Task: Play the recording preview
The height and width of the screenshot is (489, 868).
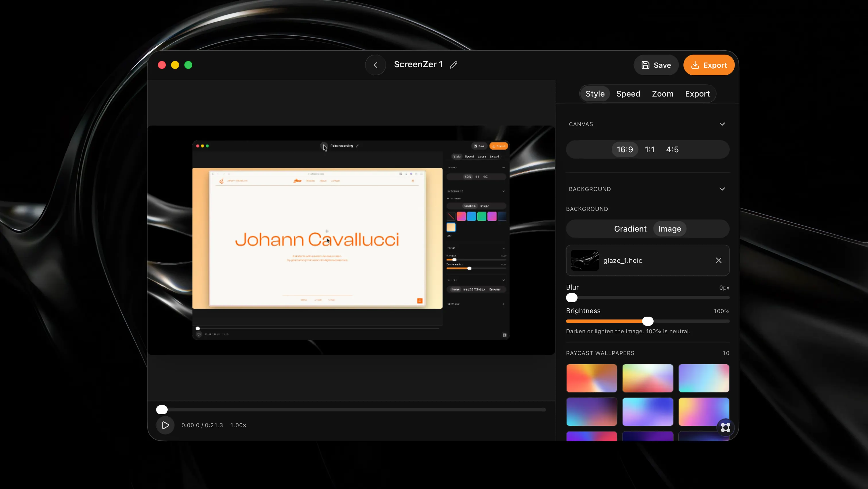Action: coord(165,425)
